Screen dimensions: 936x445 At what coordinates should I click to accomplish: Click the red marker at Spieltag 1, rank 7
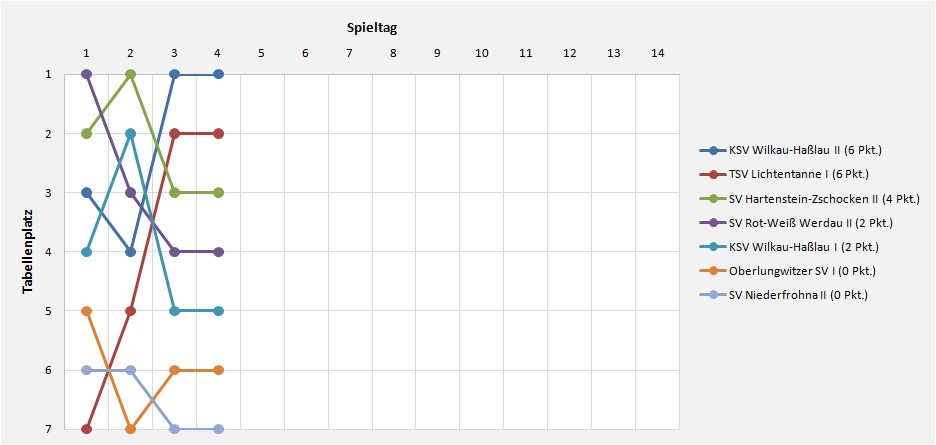(x=87, y=429)
